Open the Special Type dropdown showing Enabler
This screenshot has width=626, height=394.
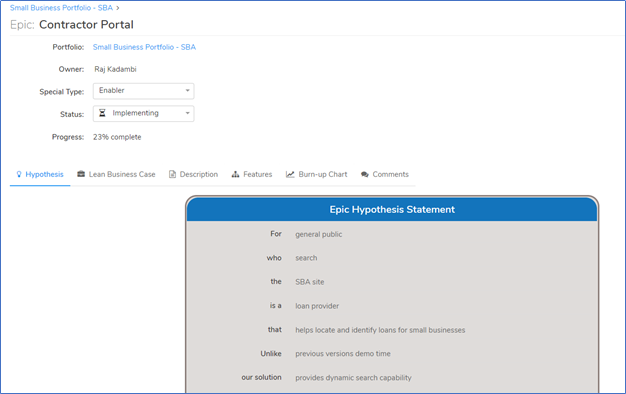coord(144,91)
